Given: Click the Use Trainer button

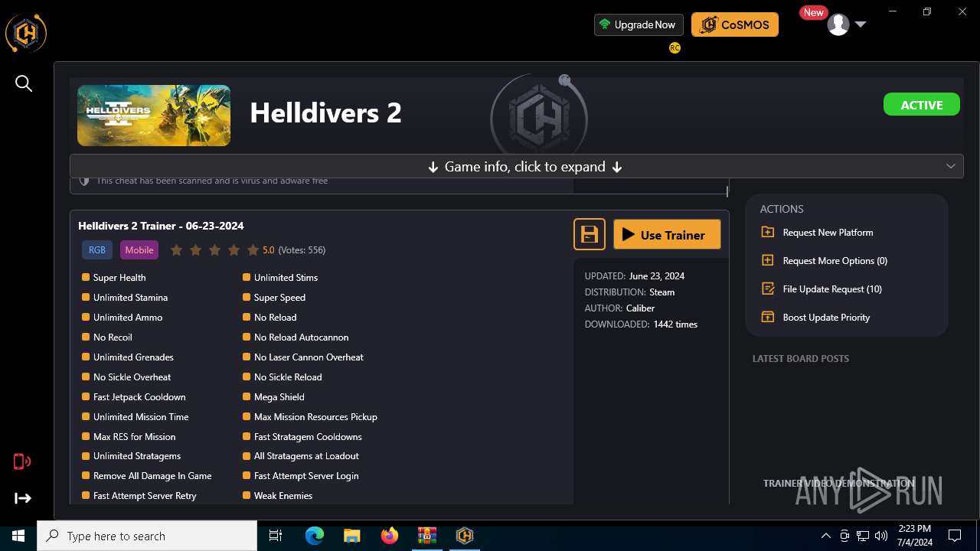Looking at the screenshot, I should [x=667, y=234].
